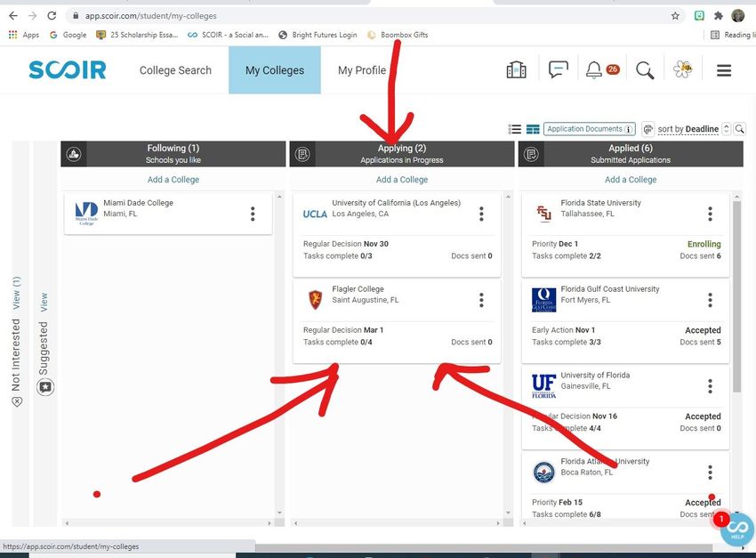The image size is (756, 558).
Task: Click the green extension icon in toolbar
Action: [699, 16]
